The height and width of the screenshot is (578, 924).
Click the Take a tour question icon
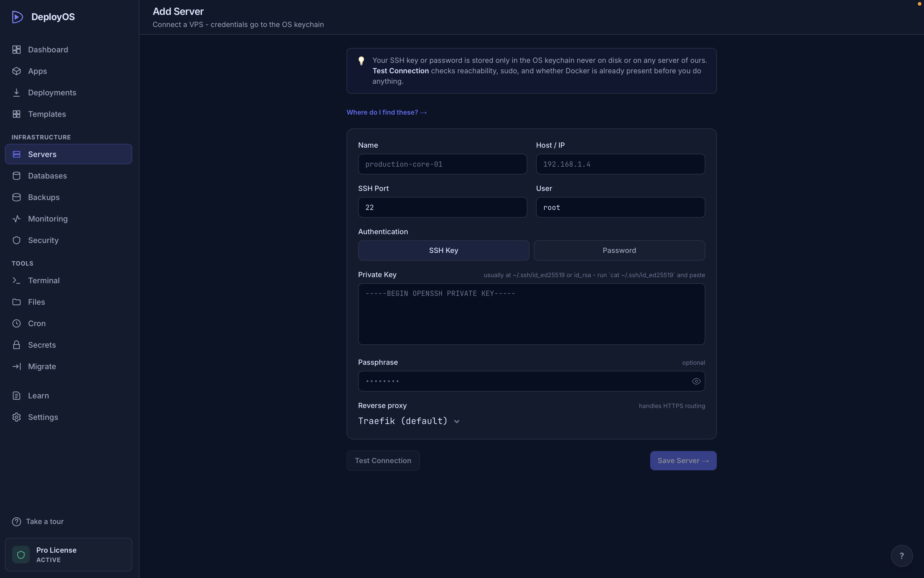(17, 522)
